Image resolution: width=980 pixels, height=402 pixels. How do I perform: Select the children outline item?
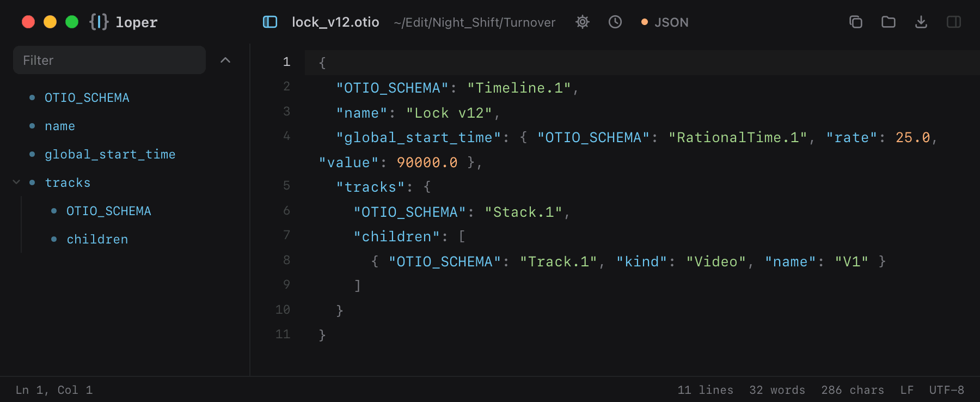pyautogui.click(x=97, y=239)
